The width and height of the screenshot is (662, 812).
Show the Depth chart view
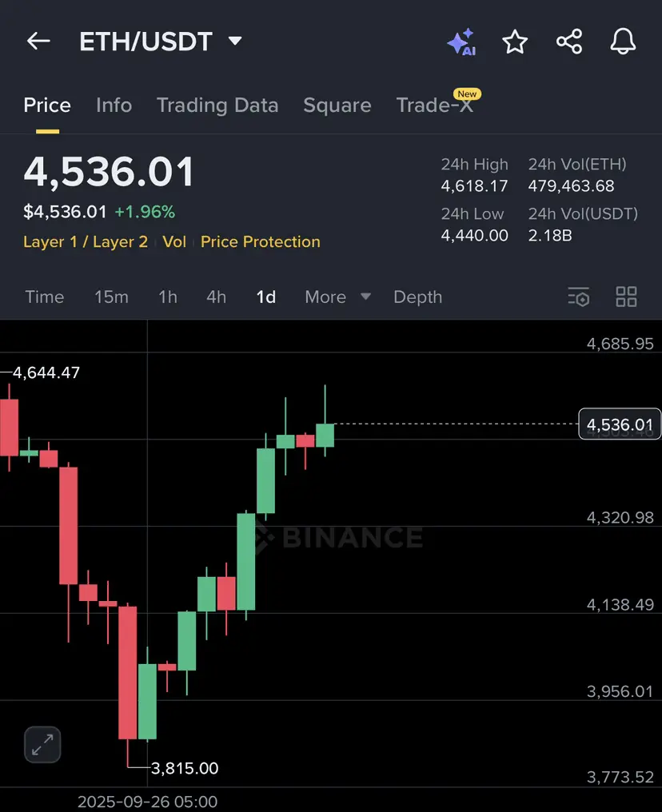(x=417, y=297)
